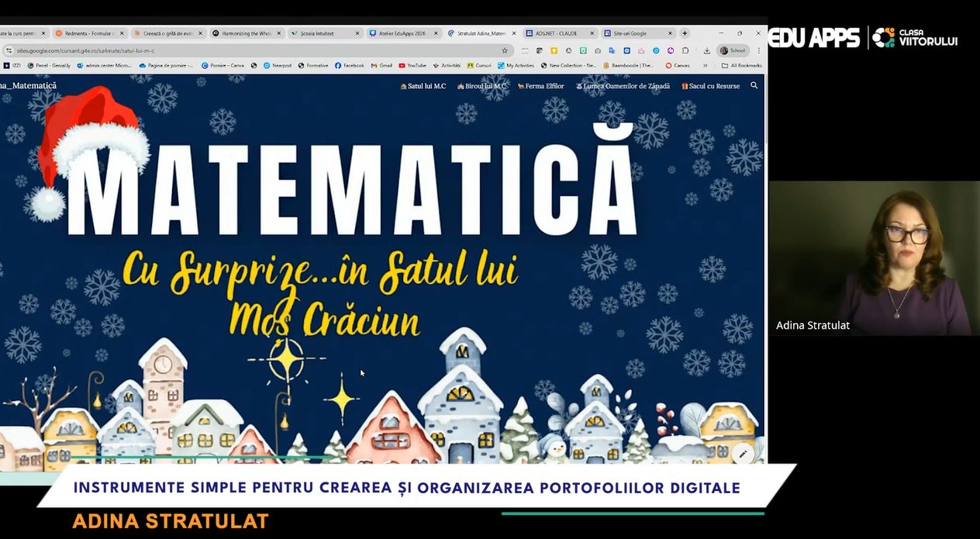Image resolution: width=980 pixels, height=539 pixels.
Task: Switch to the ADS.NET - CLAUDE tab
Action: 560,33
